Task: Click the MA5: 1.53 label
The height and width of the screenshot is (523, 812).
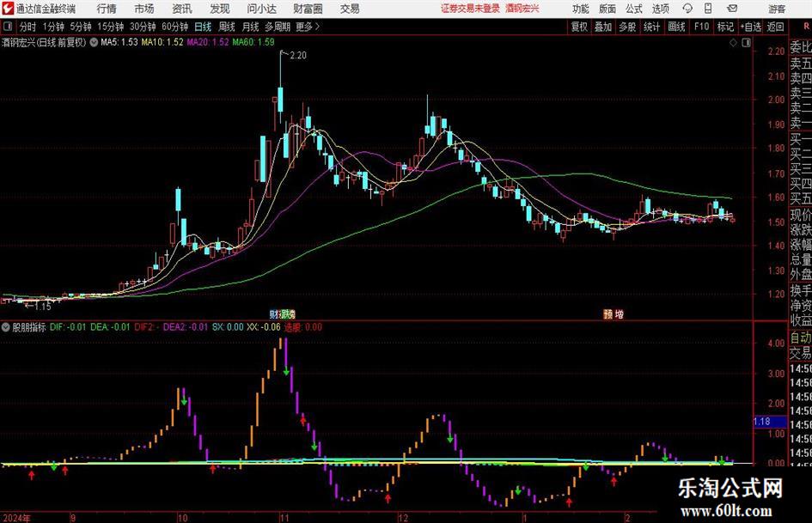Action: point(119,42)
